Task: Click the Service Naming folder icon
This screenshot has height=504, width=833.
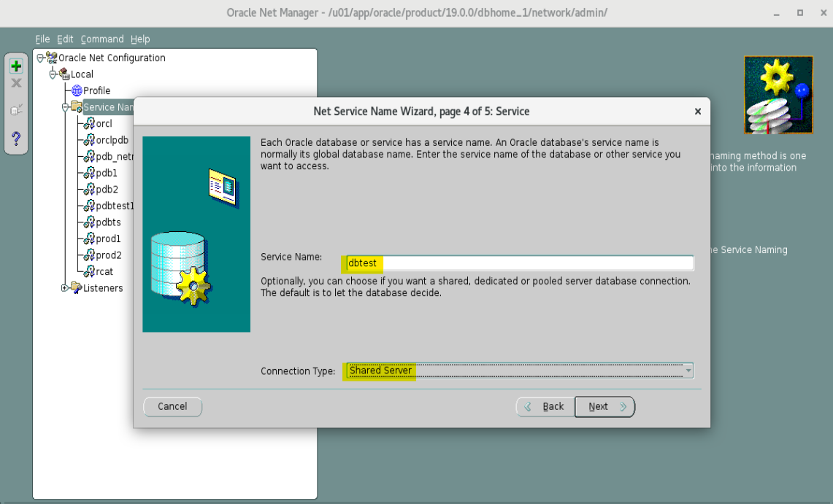Action: click(x=77, y=106)
